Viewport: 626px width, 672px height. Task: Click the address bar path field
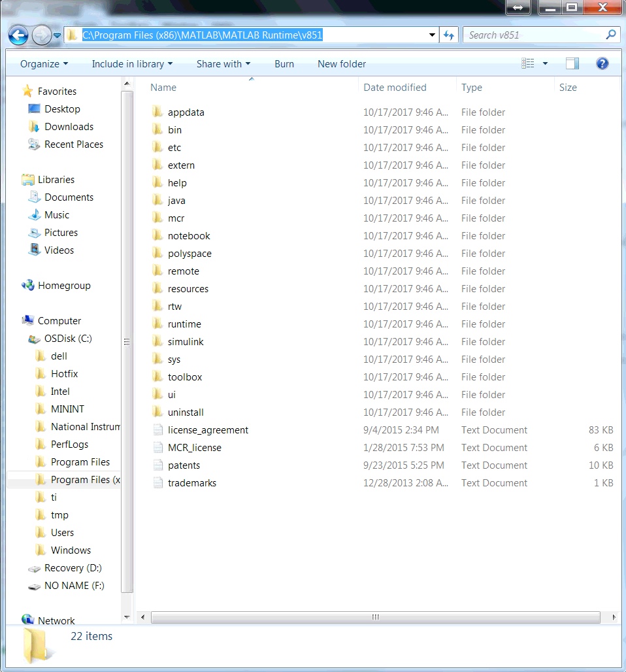pyautogui.click(x=252, y=35)
